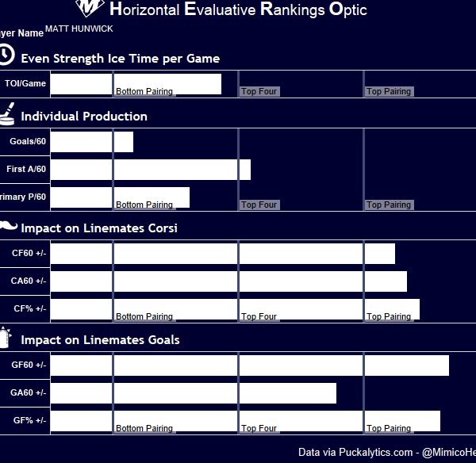This screenshot has width=476, height=463.
Task: Click the goal siren icon beside Linemates Goals
Action: point(6,338)
